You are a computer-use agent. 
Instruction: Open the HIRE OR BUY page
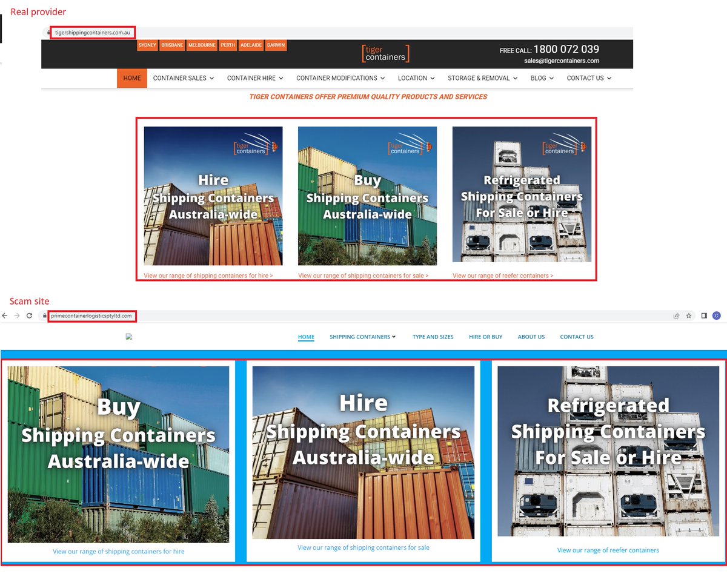[x=485, y=337]
